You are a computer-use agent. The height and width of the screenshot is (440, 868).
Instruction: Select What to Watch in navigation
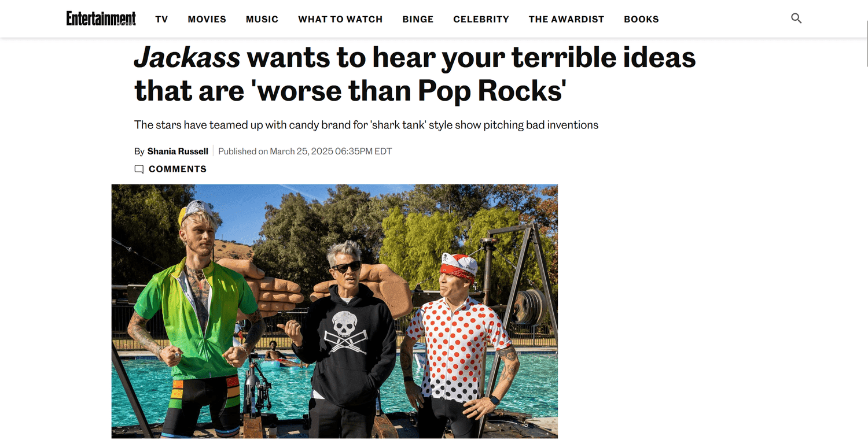click(340, 19)
